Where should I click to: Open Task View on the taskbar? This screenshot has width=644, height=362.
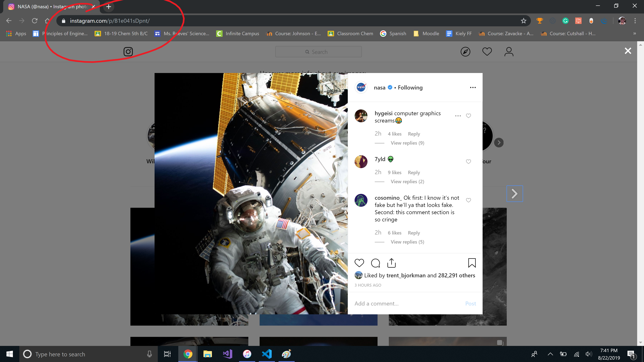point(167,354)
